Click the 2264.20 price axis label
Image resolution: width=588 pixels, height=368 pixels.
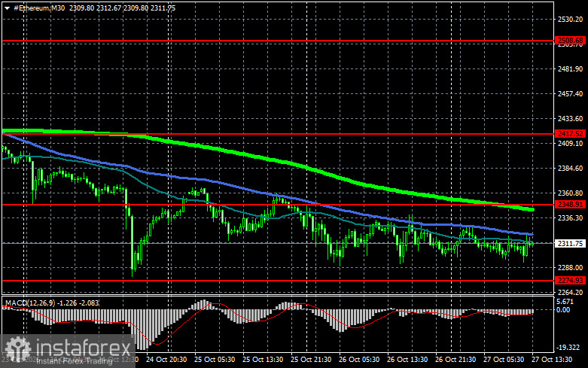click(571, 292)
